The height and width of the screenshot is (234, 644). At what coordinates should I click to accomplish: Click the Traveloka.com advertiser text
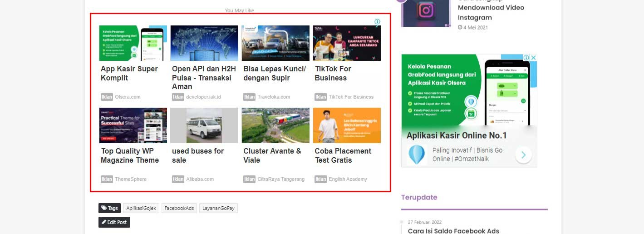pyautogui.click(x=274, y=97)
